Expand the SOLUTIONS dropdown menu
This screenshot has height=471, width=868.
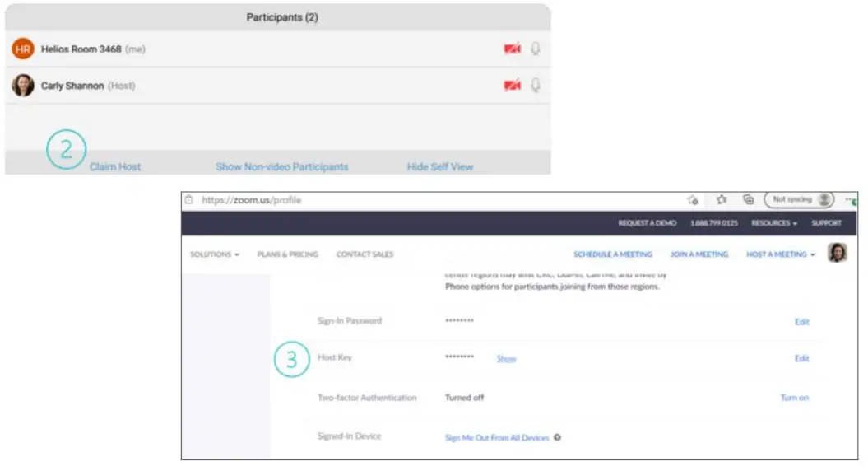215,254
